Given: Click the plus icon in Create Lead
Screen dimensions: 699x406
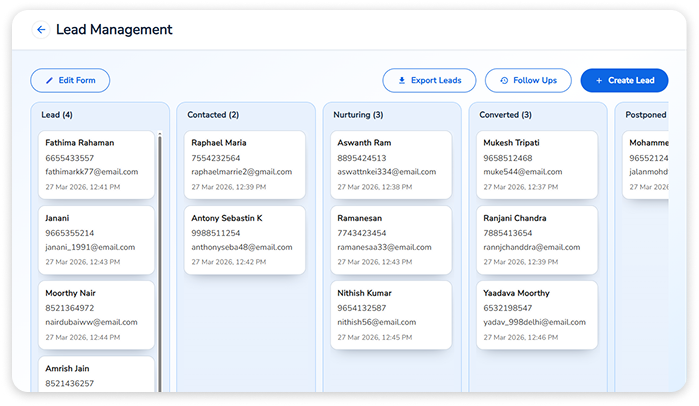Looking at the screenshot, I should click(599, 81).
